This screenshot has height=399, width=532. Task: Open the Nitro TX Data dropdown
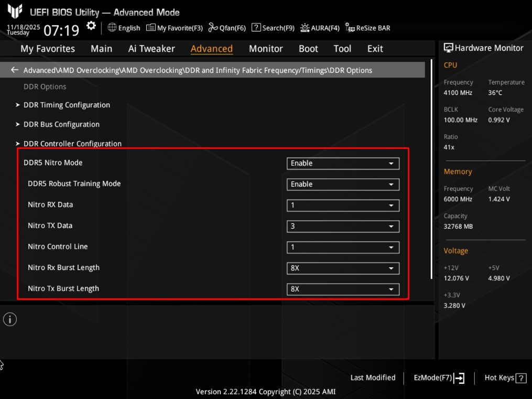(x=343, y=227)
